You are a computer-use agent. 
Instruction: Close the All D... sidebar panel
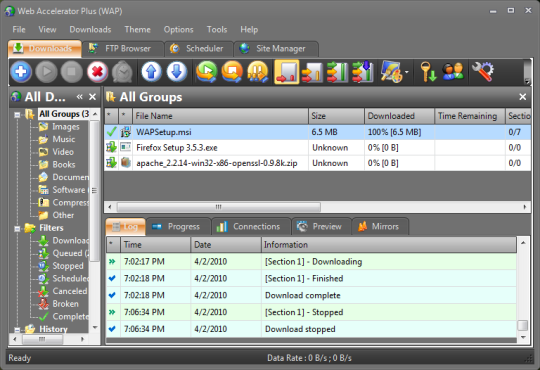coord(92,97)
